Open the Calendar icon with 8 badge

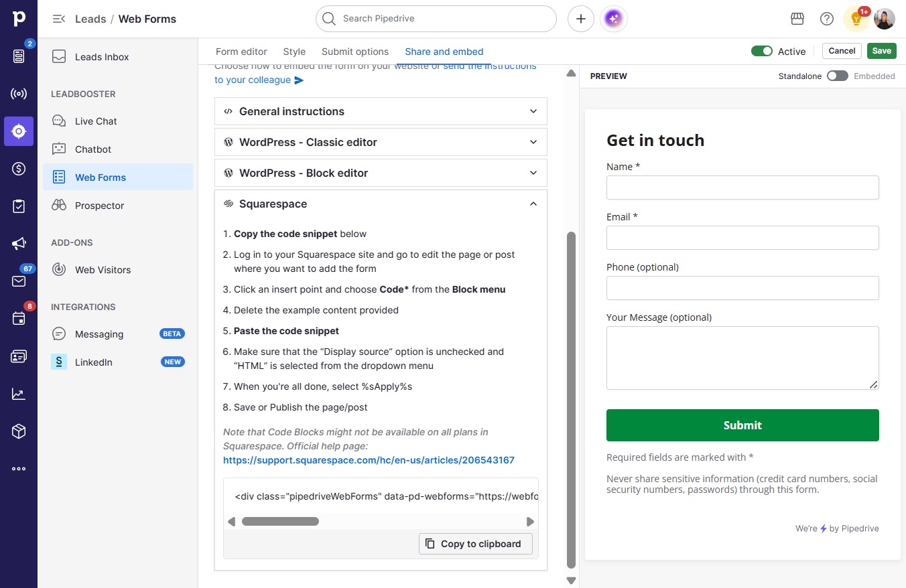coord(19,319)
